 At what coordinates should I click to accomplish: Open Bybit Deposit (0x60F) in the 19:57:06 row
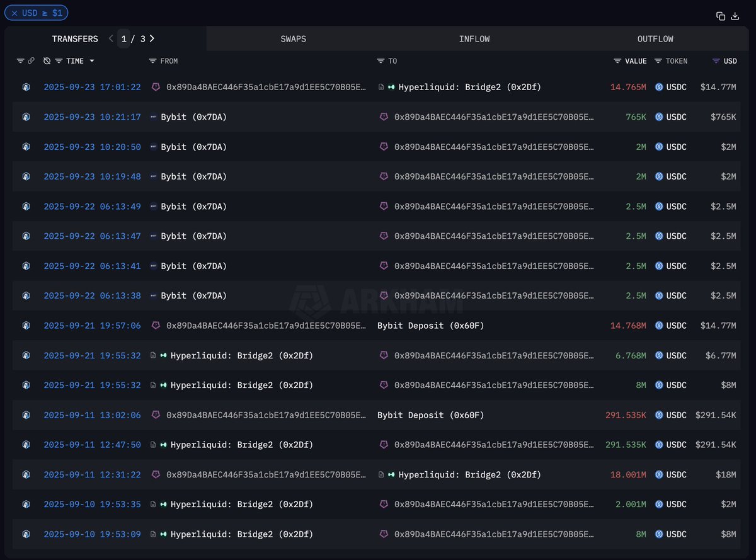point(431,326)
